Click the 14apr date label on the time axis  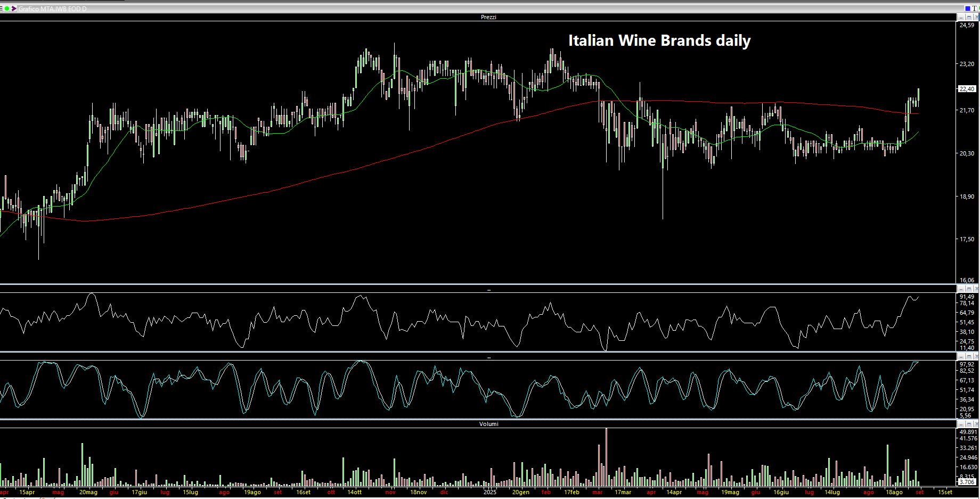coord(674,492)
